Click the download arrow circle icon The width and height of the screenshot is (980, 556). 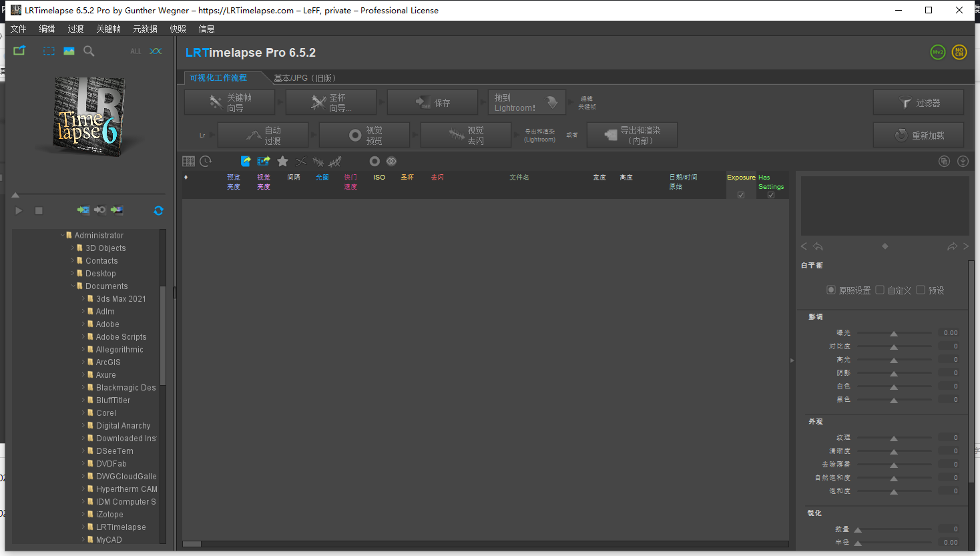963,161
